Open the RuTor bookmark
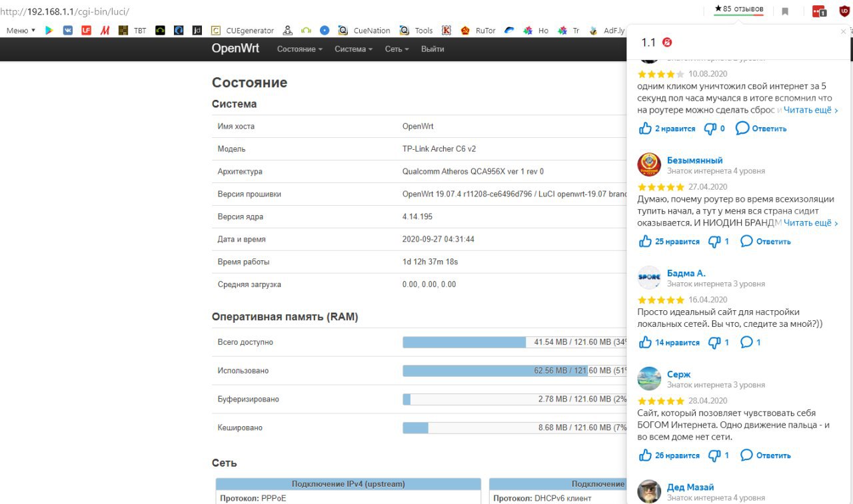 478,31
